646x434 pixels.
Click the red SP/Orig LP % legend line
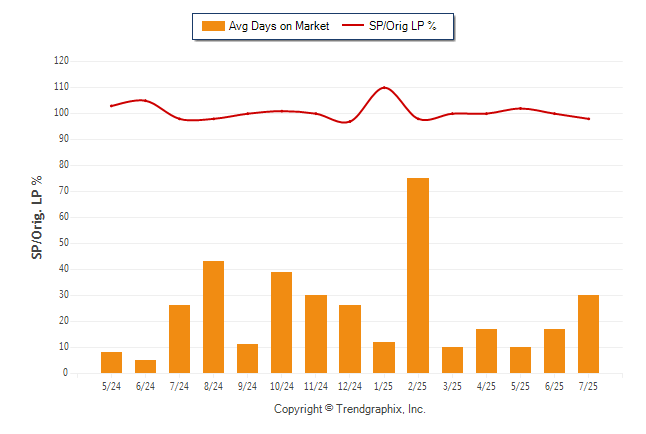tap(353, 25)
